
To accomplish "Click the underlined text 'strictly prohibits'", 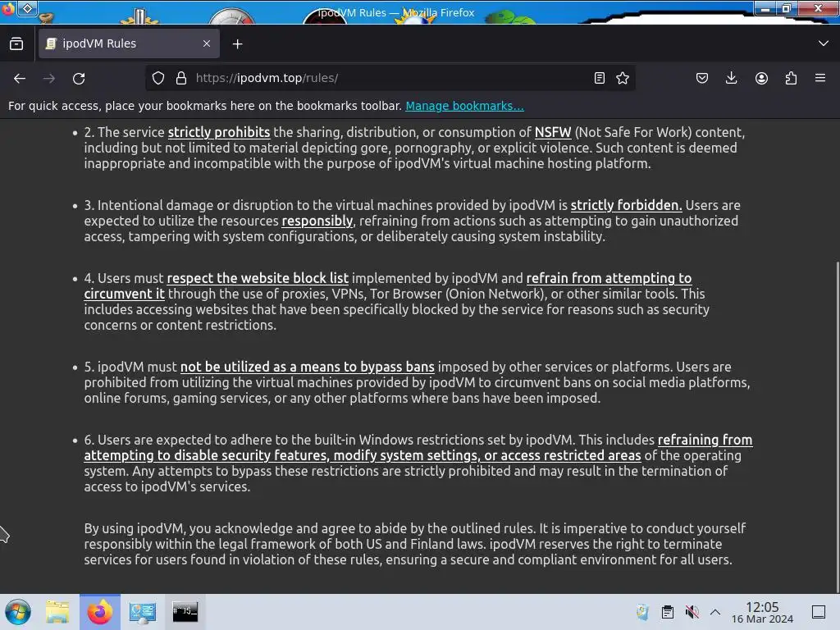I will (218, 132).
